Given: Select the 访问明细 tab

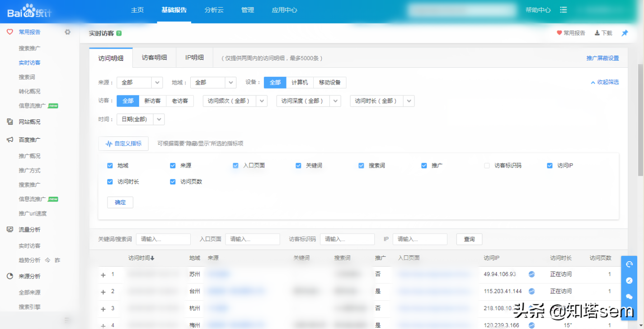Looking at the screenshot, I should pyautogui.click(x=111, y=58).
